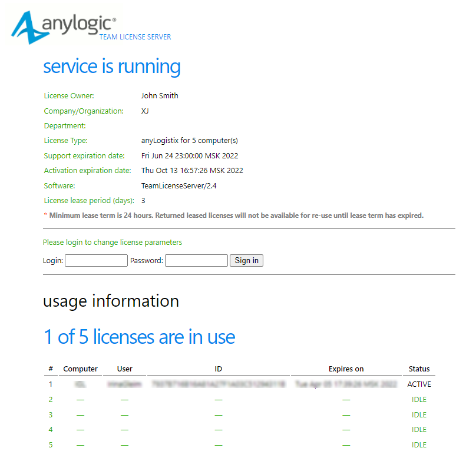Click the 'Company/Organization:' label
This screenshot has height=468, width=476.
pos(84,111)
